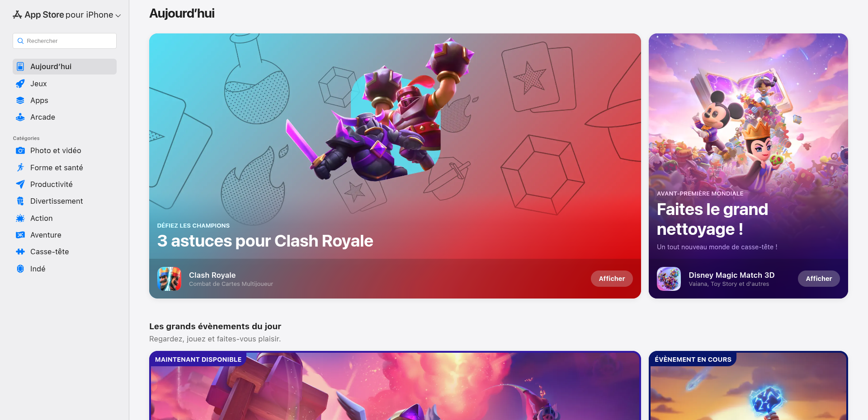Click the paper plane Productivité icon

click(20, 184)
